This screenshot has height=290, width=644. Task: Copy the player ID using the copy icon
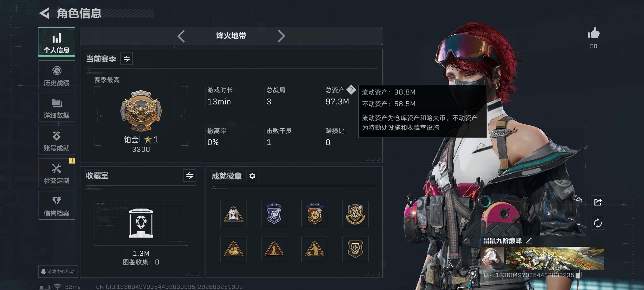coord(579,275)
